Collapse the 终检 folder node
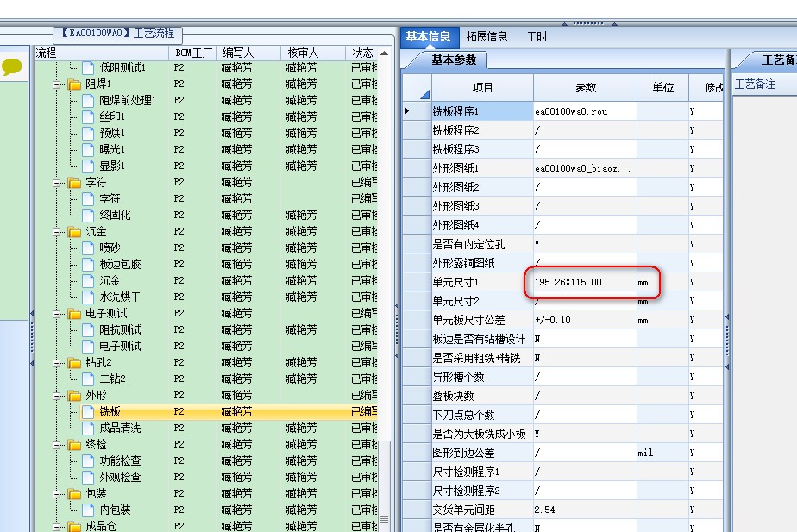This screenshot has height=532, width=797. pos(57,445)
